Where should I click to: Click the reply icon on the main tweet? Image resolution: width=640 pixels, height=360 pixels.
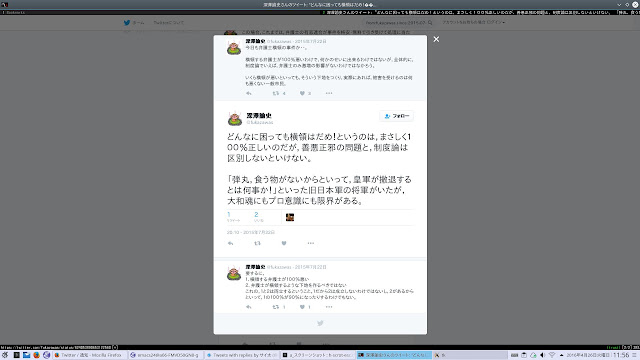(231, 243)
